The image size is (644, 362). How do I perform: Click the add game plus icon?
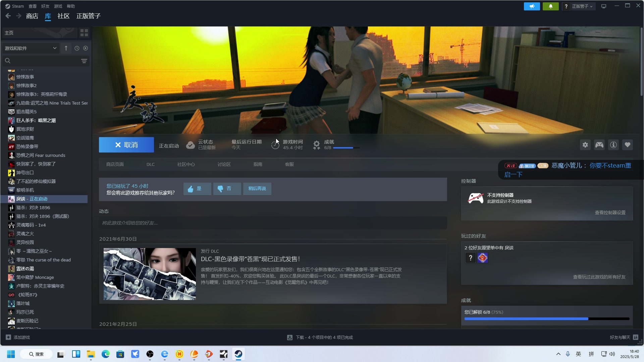(x=8, y=337)
